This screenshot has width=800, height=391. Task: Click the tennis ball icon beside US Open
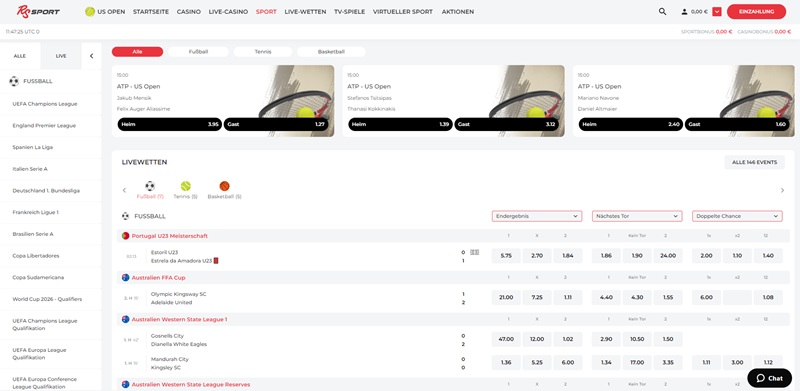tap(90, 11)
